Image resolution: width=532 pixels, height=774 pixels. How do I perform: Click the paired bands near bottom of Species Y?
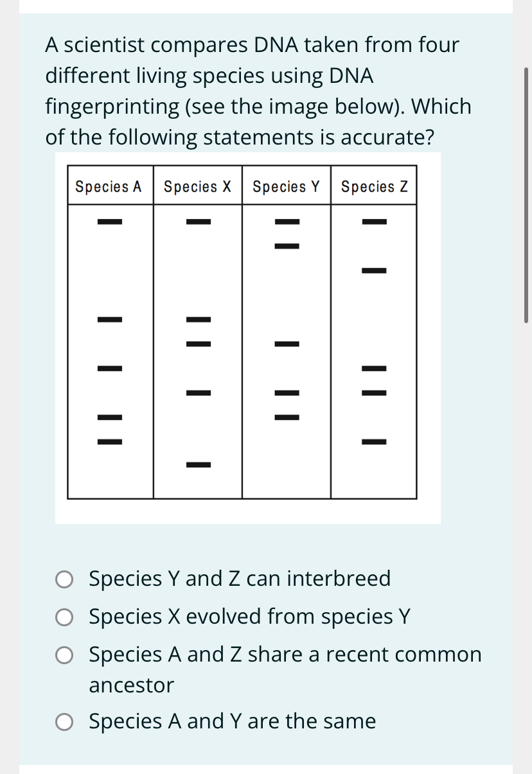click(287, 405)
